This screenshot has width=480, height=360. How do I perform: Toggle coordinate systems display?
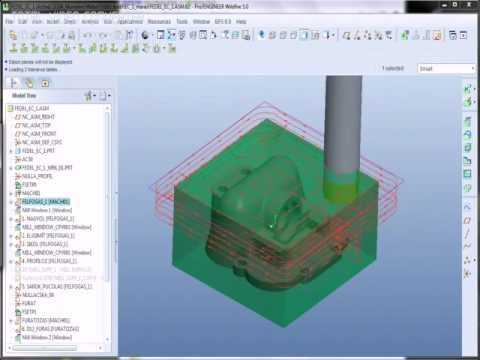[378, 35]
